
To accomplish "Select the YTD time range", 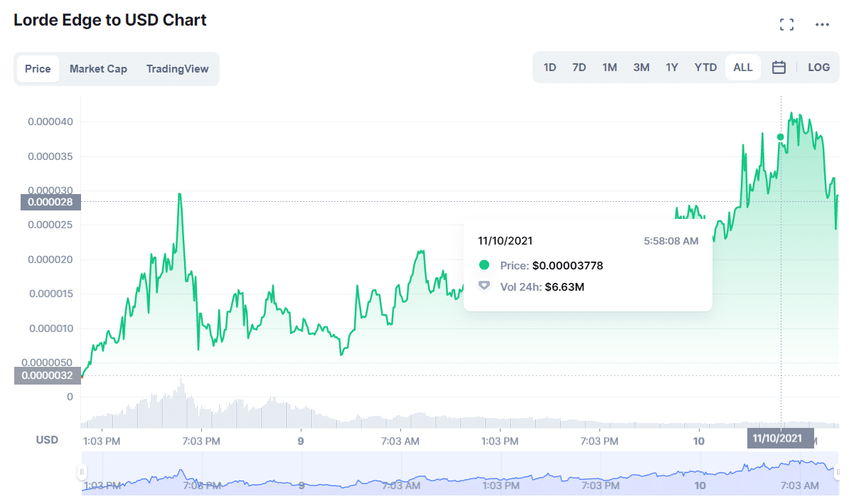I will tap(705, 67).
